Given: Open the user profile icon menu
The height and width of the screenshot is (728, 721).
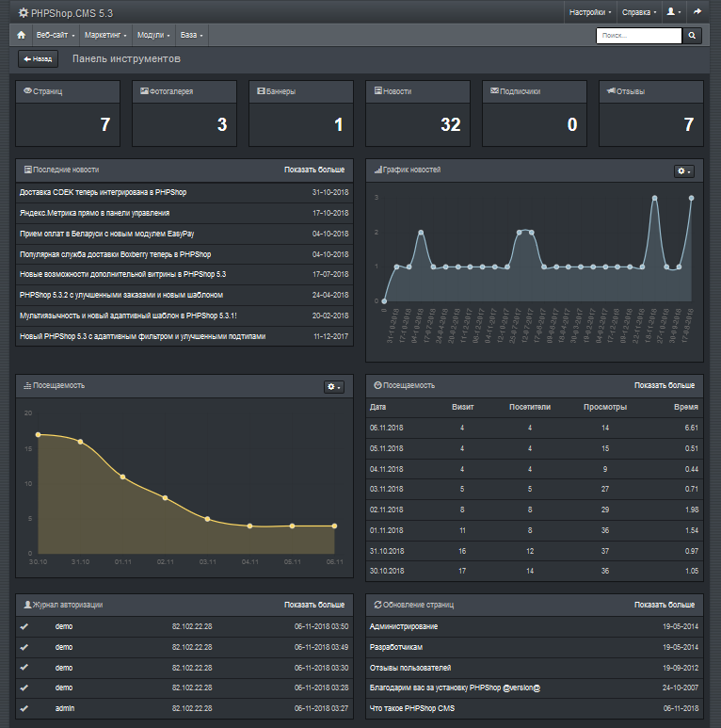Looking at the screenshot, I should click(674, 12).
